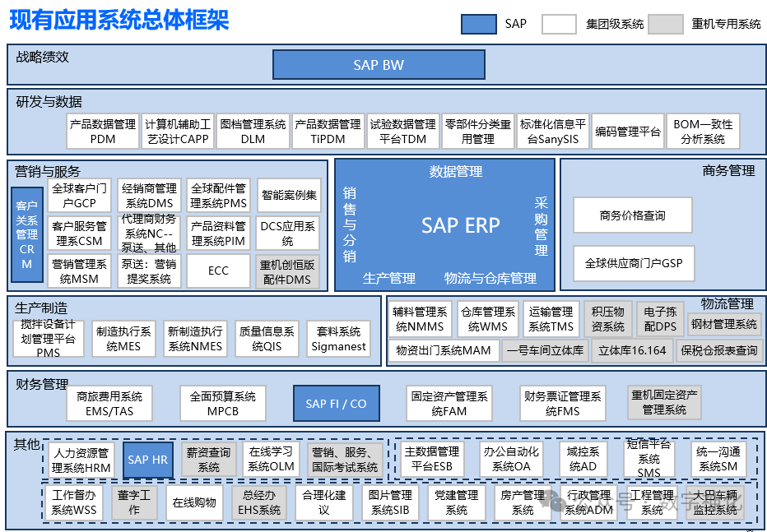Image resolution: width=767 pixels, height=532 pixels.
Task: Click 商旅费用系统EMS/TAS box
Action: [109, 404]
